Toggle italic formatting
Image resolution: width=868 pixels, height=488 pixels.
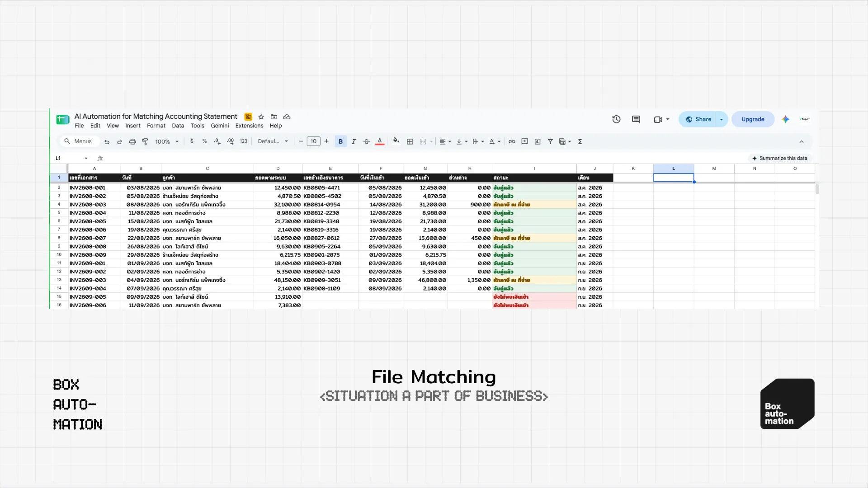[x=354, y=141]
